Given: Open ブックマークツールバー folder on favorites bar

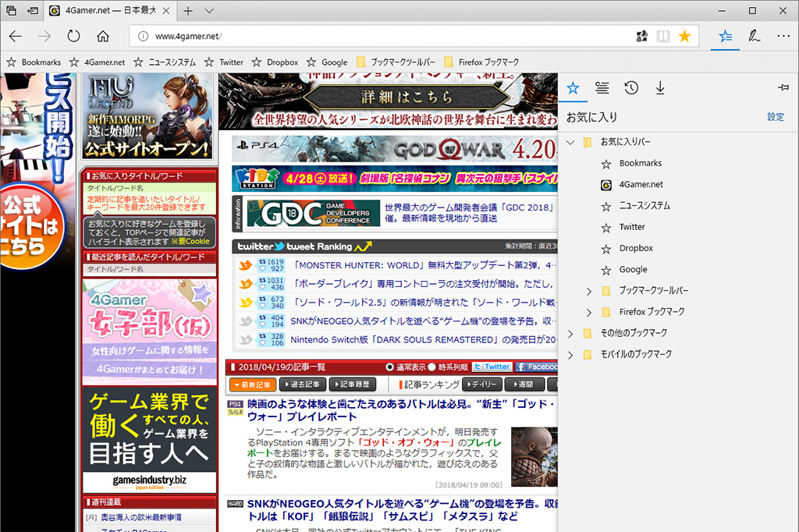Looking at the screenshot, I should (x=396, y=62).
